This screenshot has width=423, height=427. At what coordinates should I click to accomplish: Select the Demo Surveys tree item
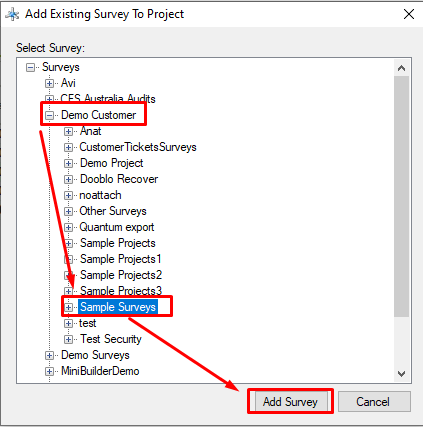click(x=95, y=355)
